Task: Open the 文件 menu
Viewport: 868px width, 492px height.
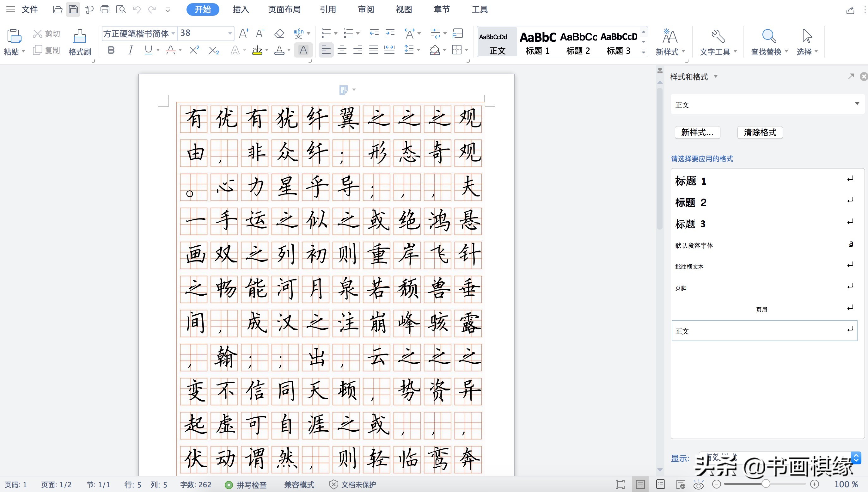Action: 30,9
